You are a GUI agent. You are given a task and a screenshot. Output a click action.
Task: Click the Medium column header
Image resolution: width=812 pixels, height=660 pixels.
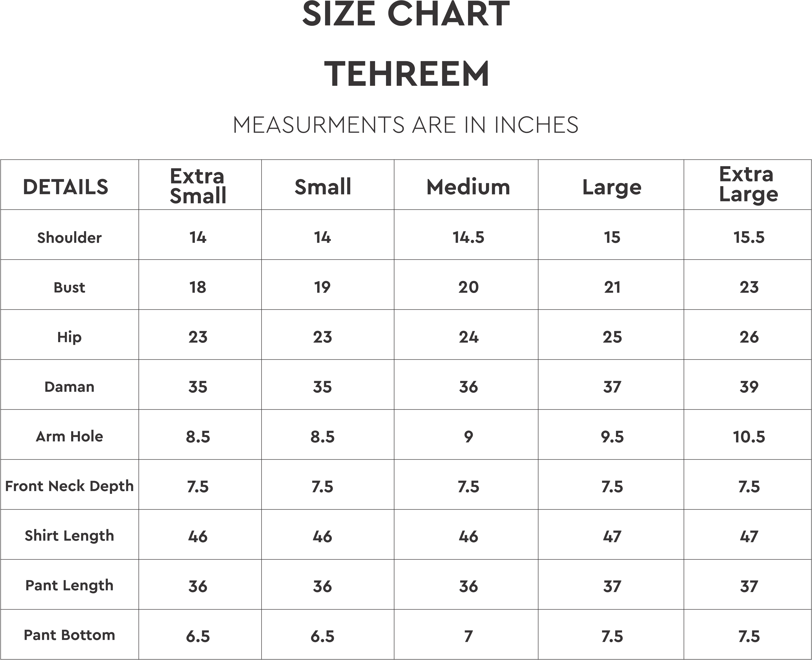(468, 187)
